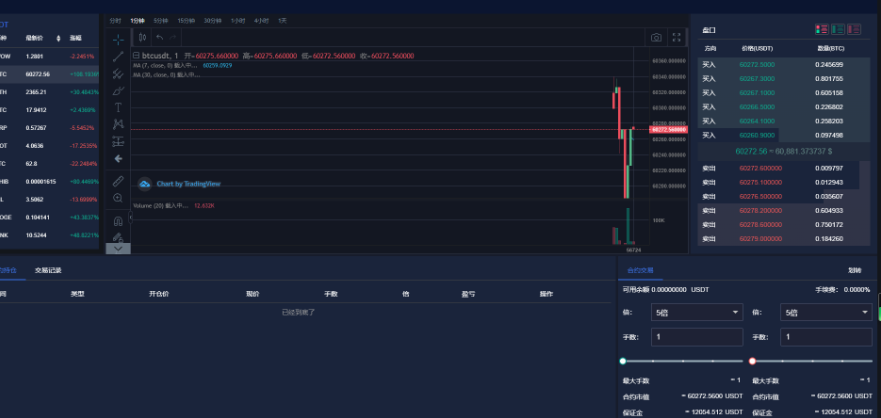Undo the last chart action
881x418 pixels.
[x=160, y=38]
